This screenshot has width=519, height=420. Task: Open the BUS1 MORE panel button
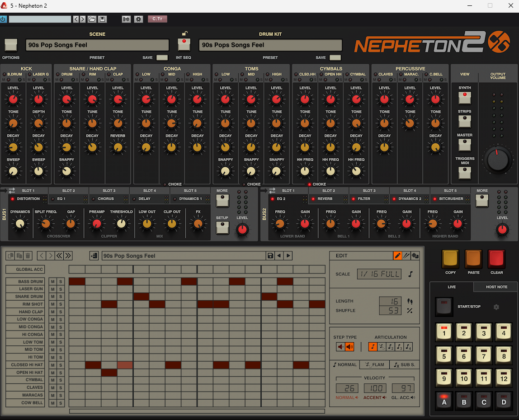222,201
